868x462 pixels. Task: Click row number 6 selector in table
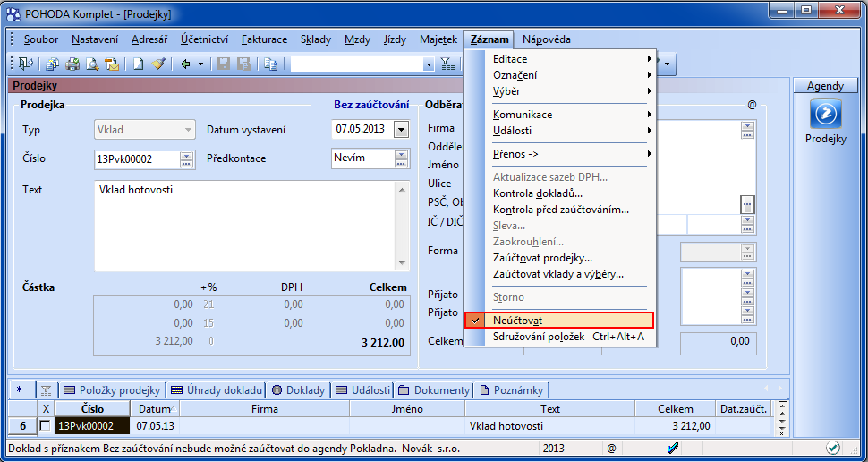(22, 426)
